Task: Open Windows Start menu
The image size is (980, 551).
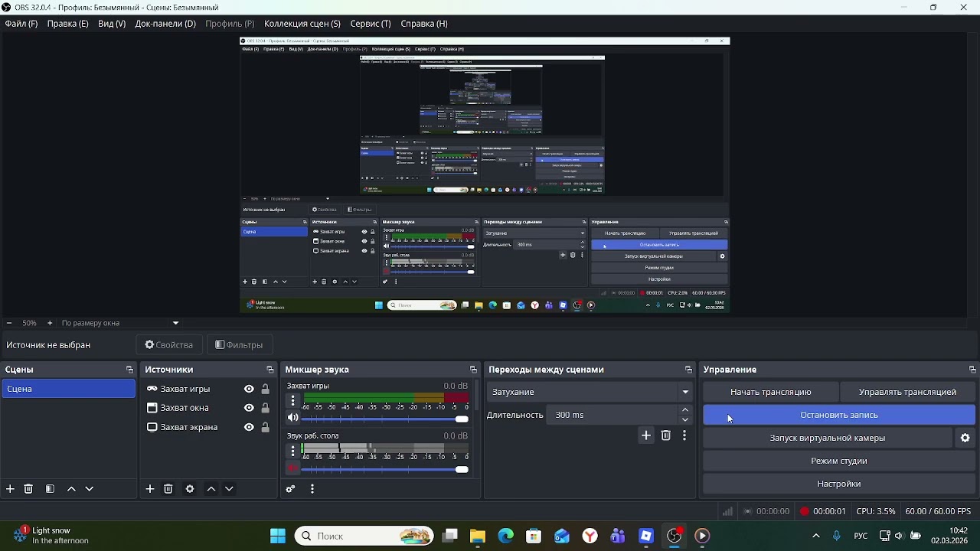Action: coord(278,536)
